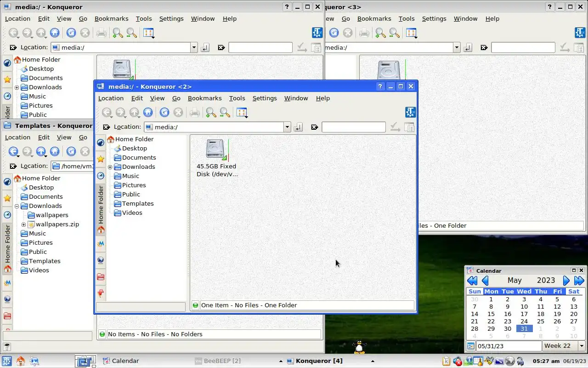Click the TDE gear logo in Konqueror <2>

(410, 112)
